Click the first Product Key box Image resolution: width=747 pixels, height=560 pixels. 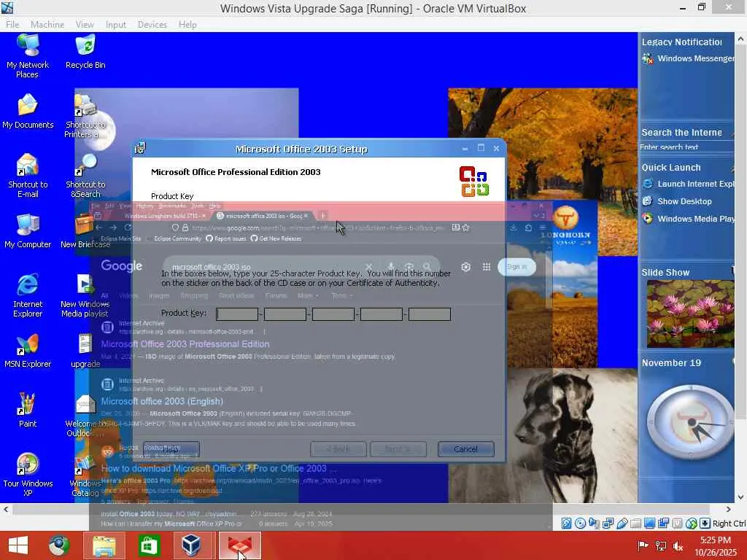237,314
